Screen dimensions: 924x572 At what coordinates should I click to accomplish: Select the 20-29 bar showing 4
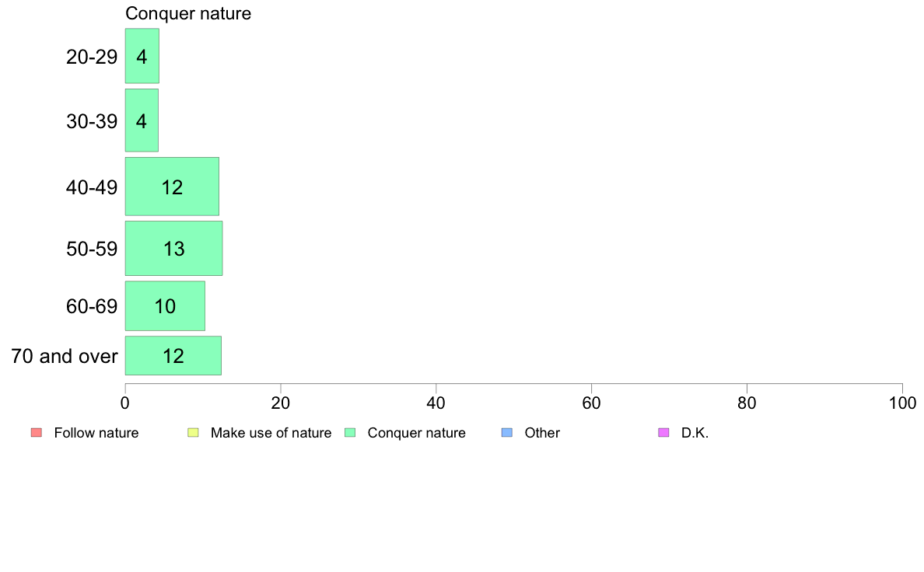coord(142,56)
